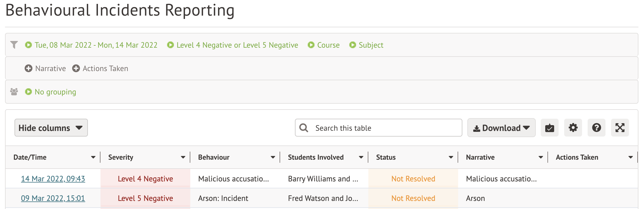The image size is (644, 209).
Task: Click the filter funnel icon
Action: pos(14,45)
